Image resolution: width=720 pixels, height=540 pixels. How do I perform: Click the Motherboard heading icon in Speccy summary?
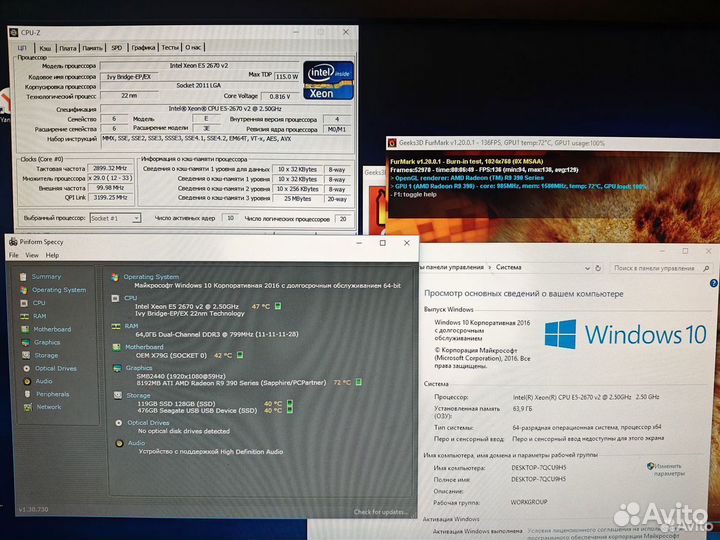coord(117,347)
